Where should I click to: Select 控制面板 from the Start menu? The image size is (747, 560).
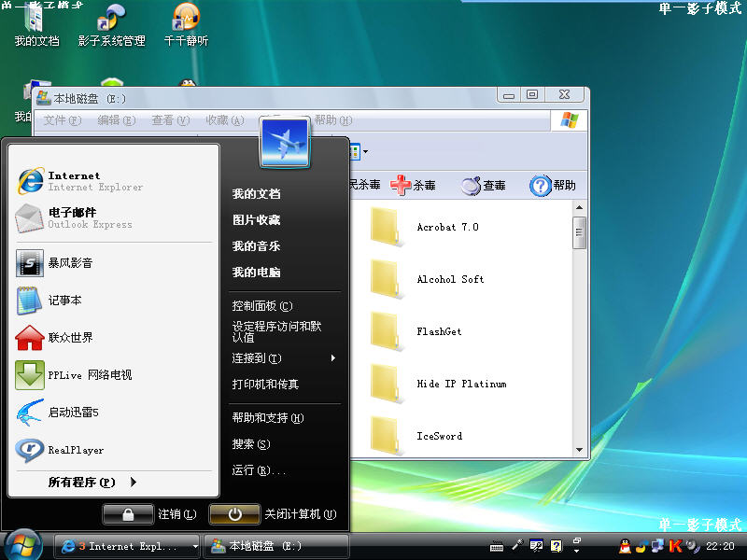tap(261, 306)
